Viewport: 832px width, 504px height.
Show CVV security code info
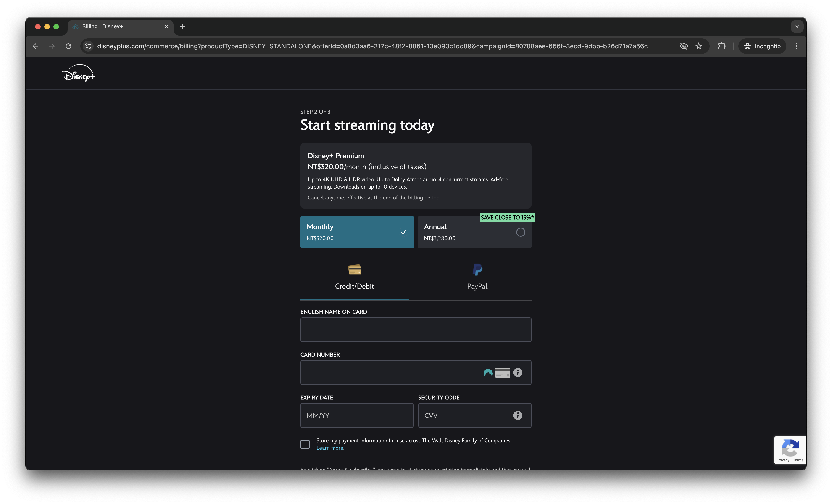[x=518, y=416]
